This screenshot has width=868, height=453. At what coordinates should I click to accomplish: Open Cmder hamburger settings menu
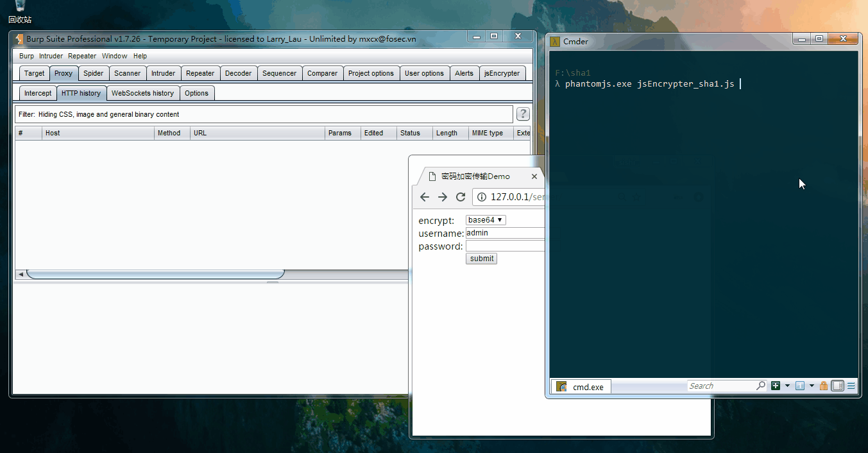pyautogui.click(x=851, y=386)
